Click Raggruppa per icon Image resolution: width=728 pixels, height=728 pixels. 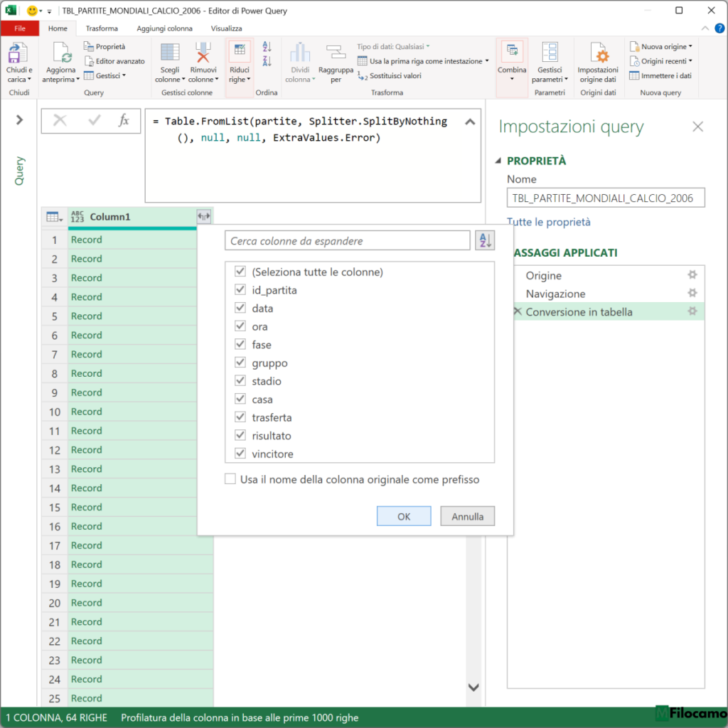point(336,52)
